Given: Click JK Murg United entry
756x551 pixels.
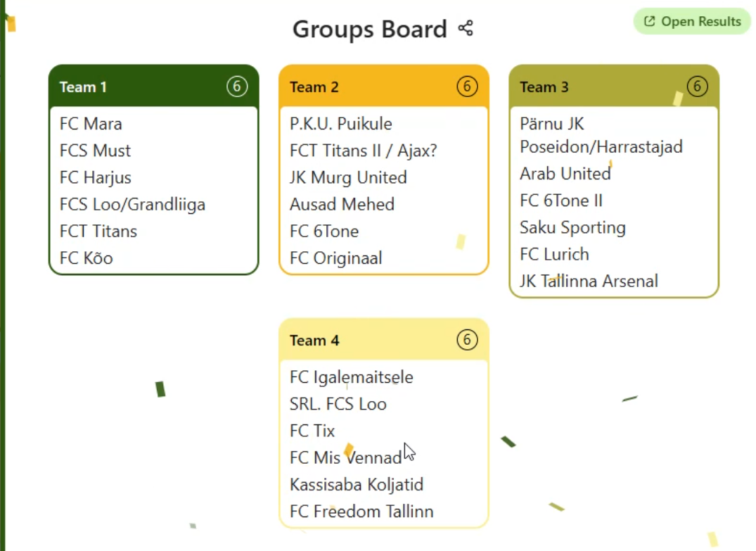Looking at the screenshot, I should [348, 177].
